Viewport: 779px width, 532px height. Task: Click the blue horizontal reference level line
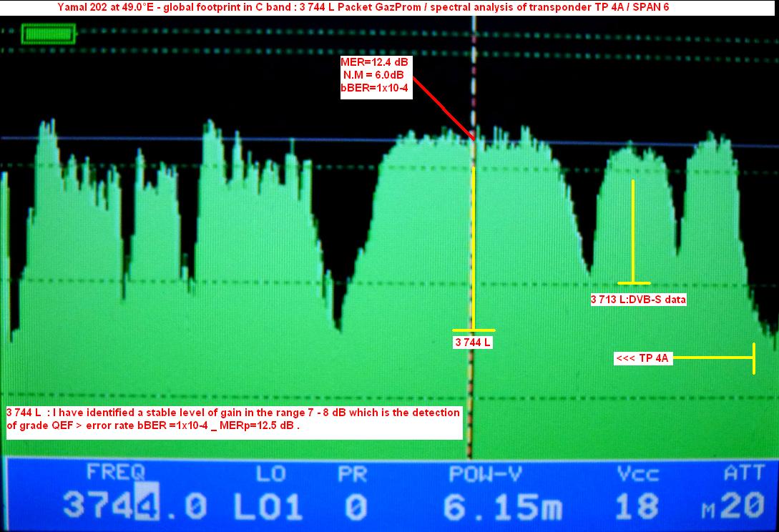tap(215, 138)
